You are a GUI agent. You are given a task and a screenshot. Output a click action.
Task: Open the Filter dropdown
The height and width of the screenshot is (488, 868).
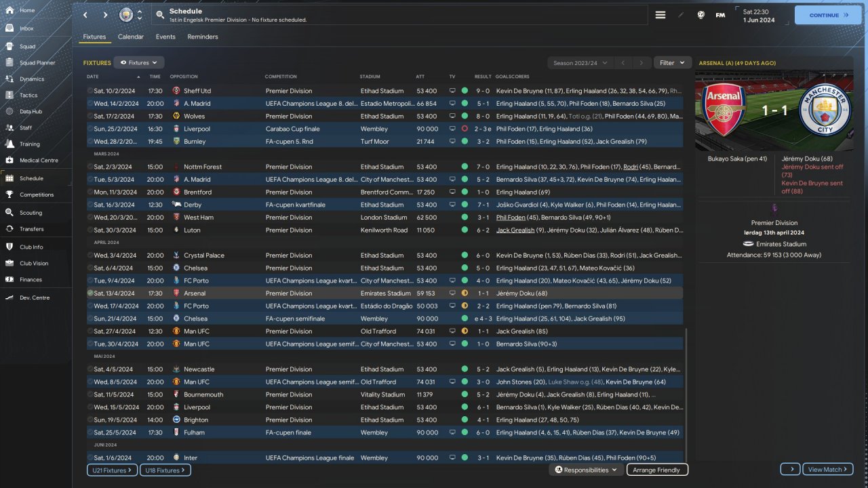(x=673, y=63)
